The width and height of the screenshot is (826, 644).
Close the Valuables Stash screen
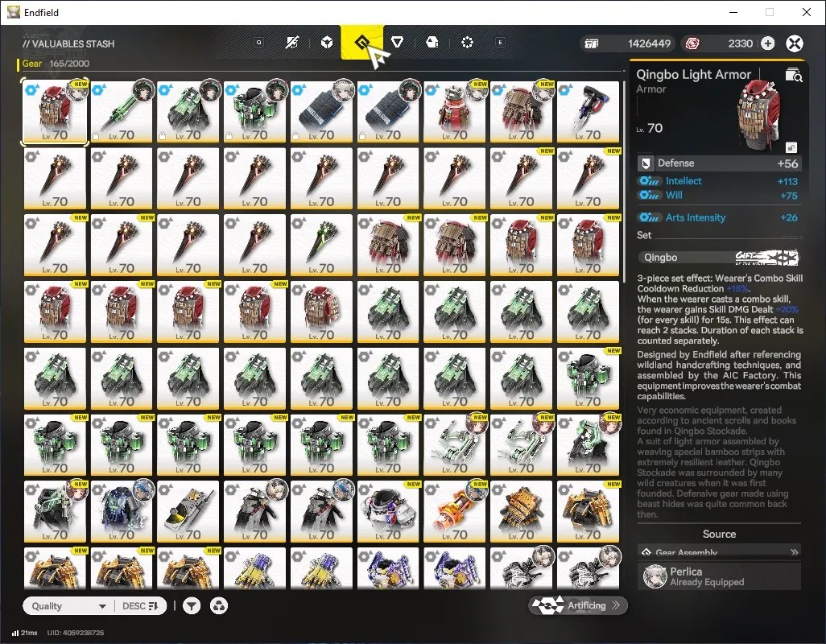point(795,43)
